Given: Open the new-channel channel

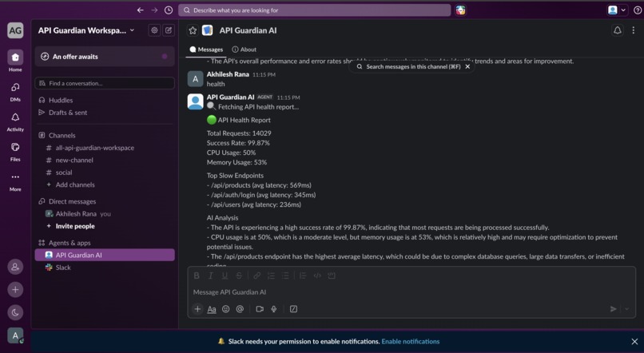Looking at the screenshot, I should pos(105,160).
